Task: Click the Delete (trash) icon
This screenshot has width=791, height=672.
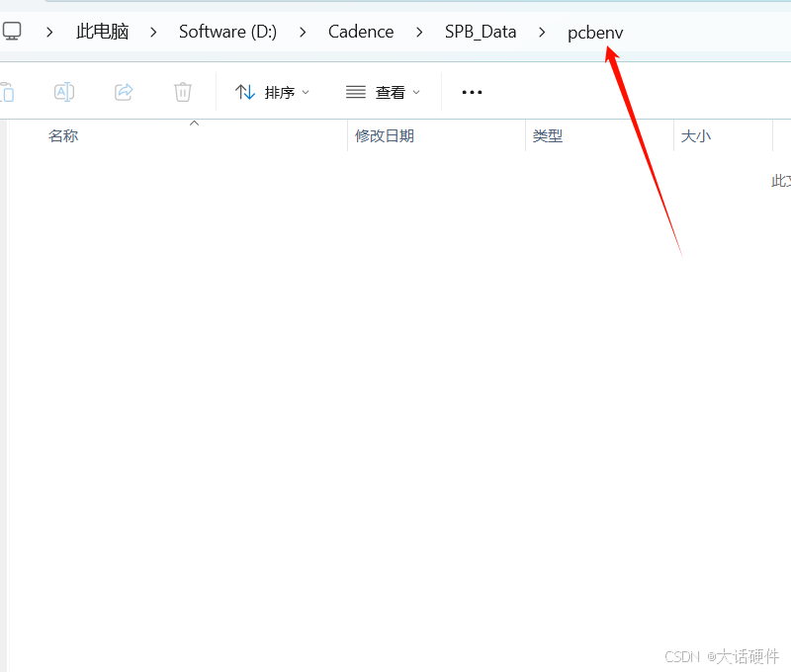Action: (182, 92)
